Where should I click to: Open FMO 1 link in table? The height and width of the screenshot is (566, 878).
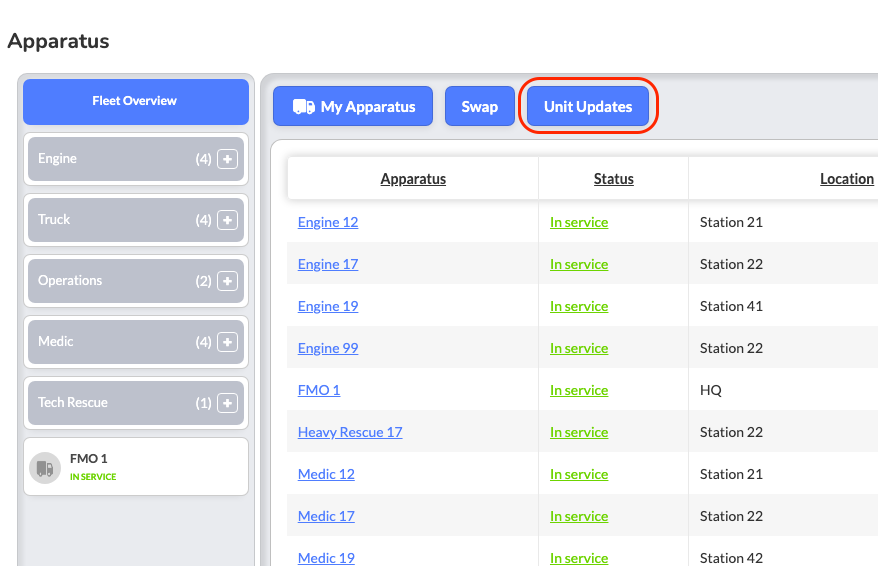[x=319, y=390]
